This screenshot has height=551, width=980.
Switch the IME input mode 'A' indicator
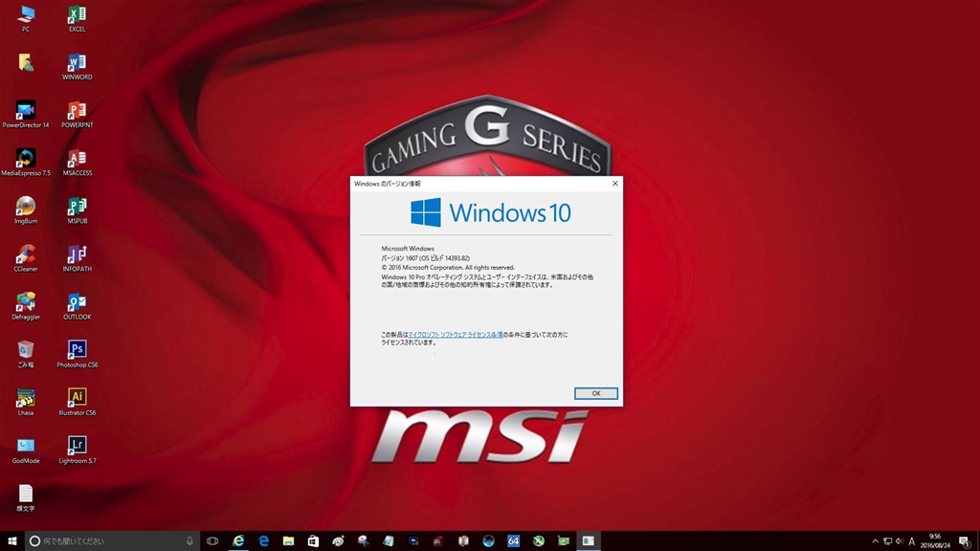(x=912, y=541)
